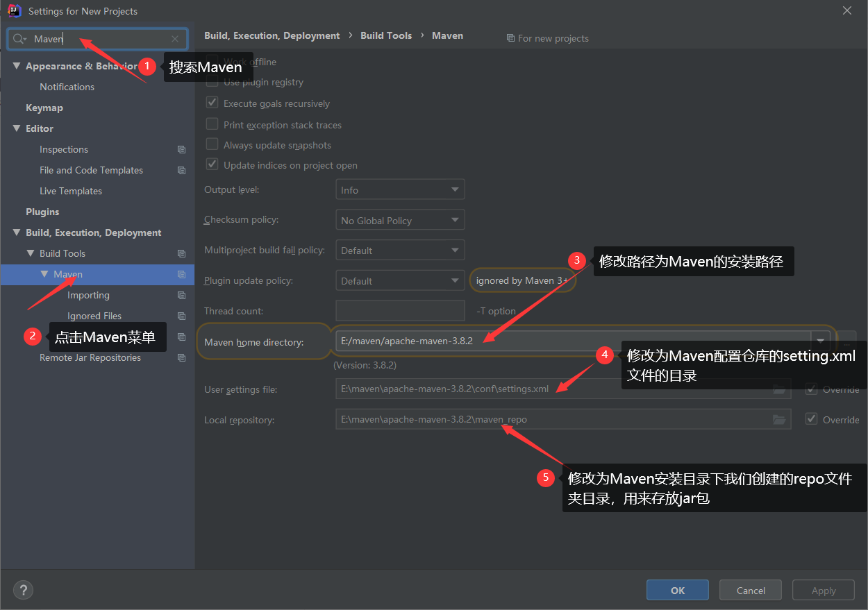Toggle Use plugin registry checkbox
The width and height of the screenshot is (868, 610).
tap(212, 82)
